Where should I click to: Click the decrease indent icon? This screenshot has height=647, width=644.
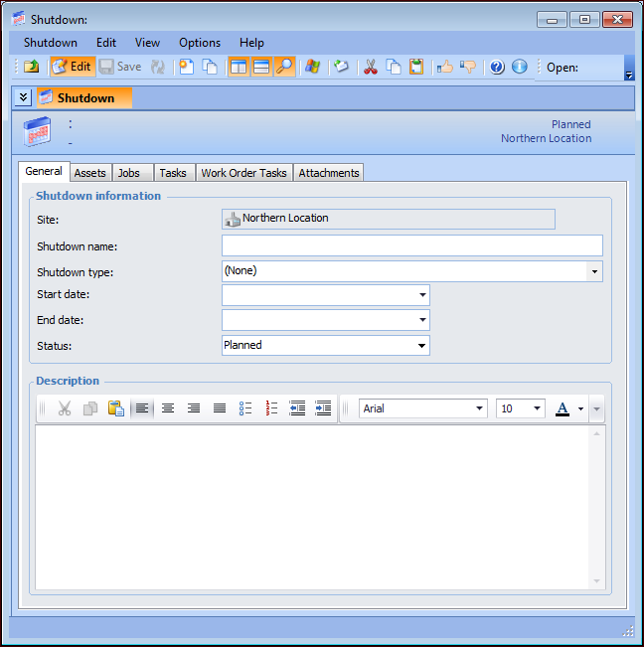point(297,408)
